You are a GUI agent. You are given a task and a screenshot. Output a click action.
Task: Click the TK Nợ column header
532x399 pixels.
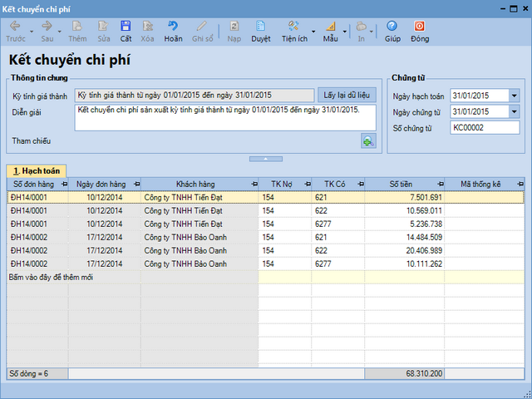[x=282, y=185]
